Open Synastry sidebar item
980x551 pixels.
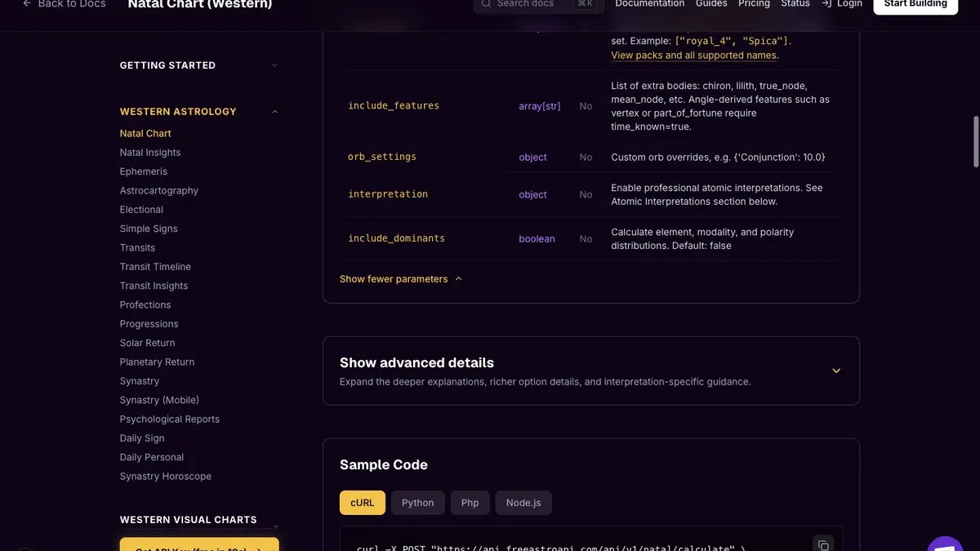tap(140, 381)
